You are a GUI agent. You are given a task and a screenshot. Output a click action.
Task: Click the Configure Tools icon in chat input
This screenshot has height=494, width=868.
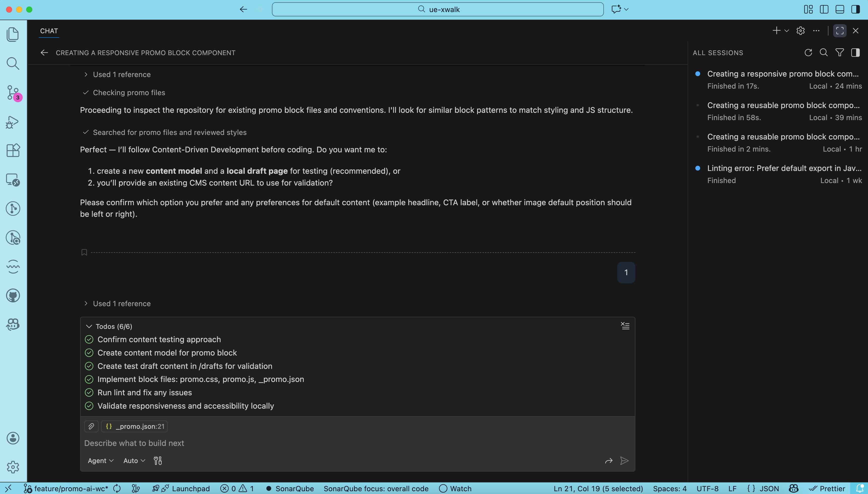click(x=158, y=461)
